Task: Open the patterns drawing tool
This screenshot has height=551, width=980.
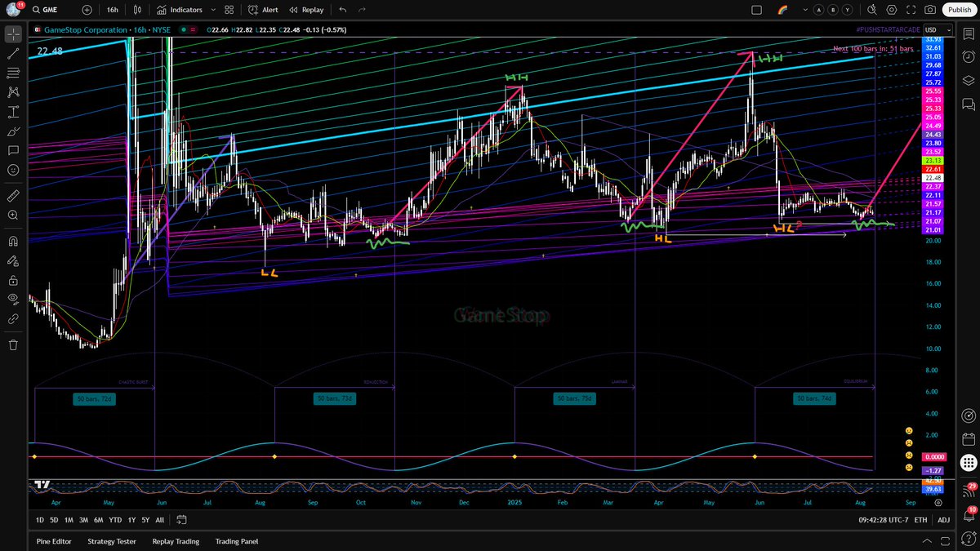Action: [x=13, y=92]
